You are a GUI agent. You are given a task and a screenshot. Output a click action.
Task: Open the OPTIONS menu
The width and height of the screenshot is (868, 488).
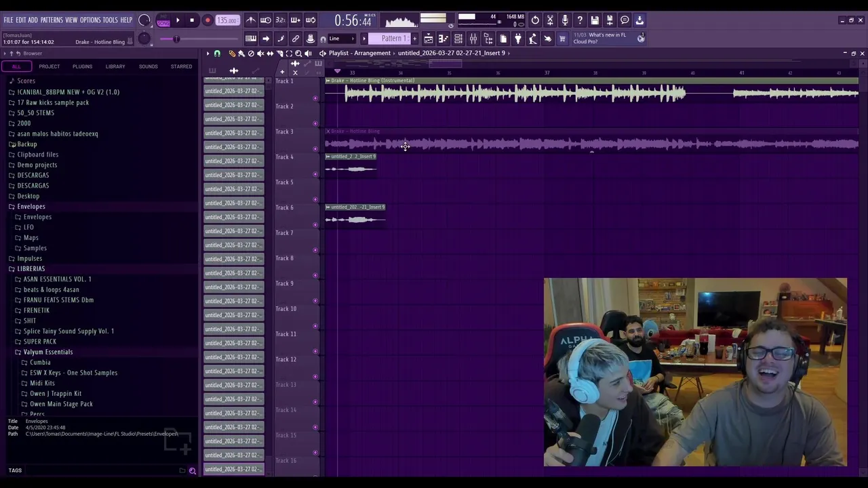click(90, 20)
